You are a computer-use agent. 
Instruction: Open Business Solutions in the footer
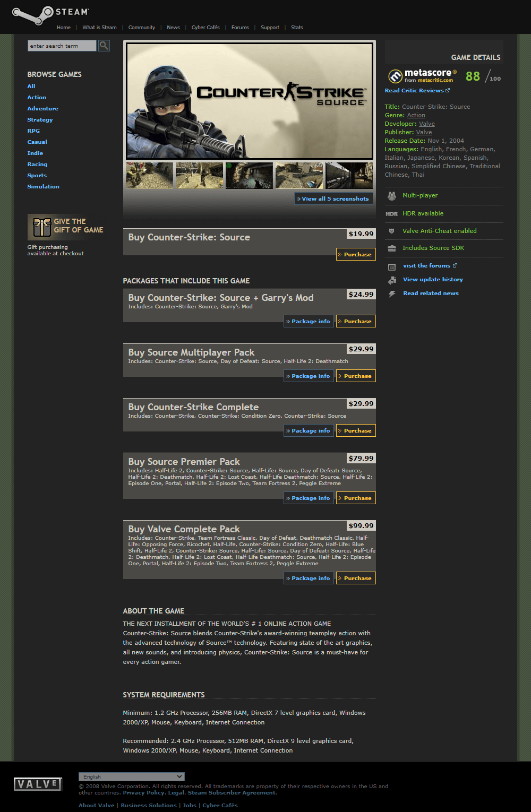pyautogui.click(x=149, y=806)
